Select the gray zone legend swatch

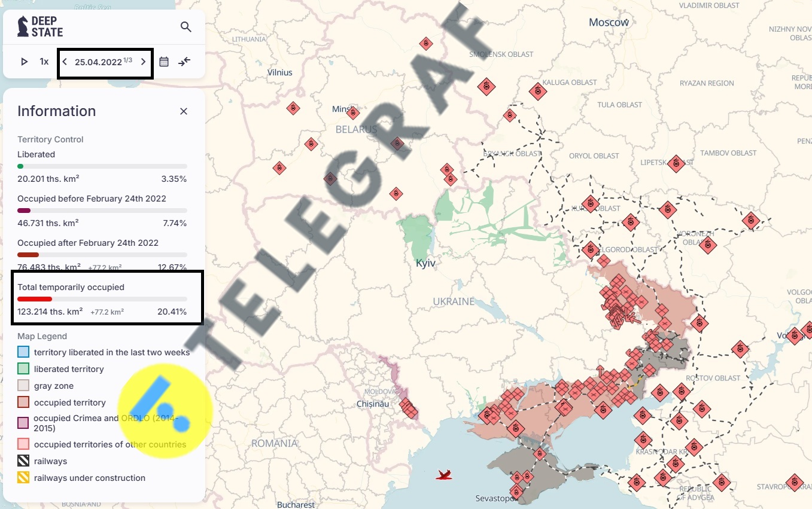23,386
